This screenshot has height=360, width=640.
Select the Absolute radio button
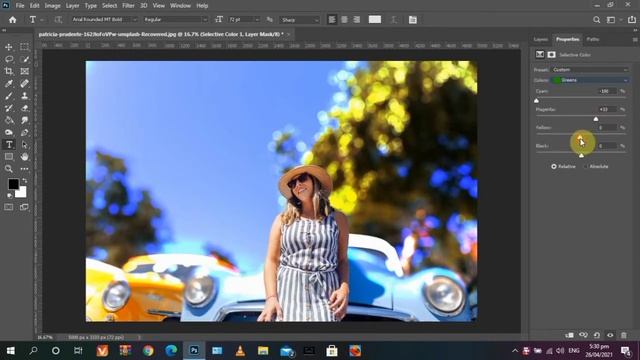(x=586, y=167)
